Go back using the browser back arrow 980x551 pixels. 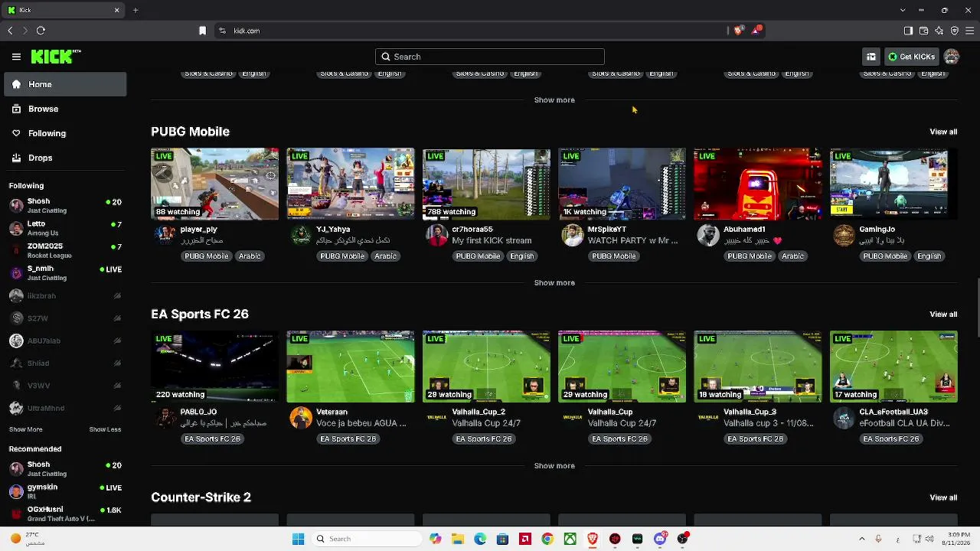(10, 31)
